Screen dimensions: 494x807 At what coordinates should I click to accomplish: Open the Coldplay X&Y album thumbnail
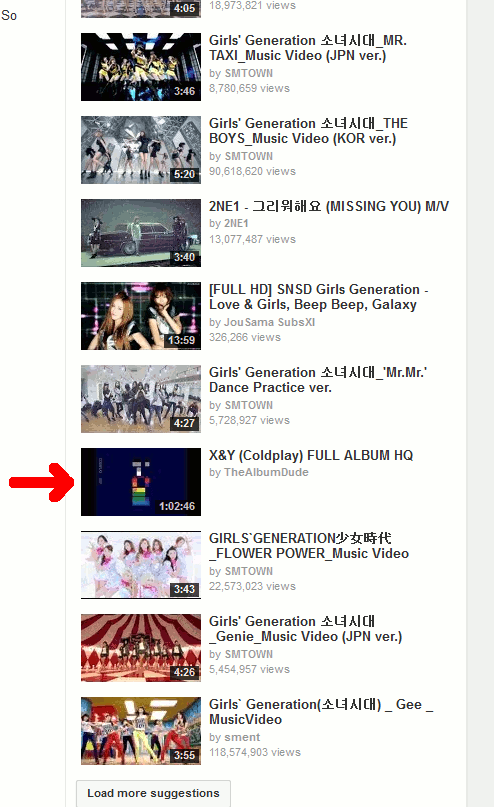click(140, 482)
